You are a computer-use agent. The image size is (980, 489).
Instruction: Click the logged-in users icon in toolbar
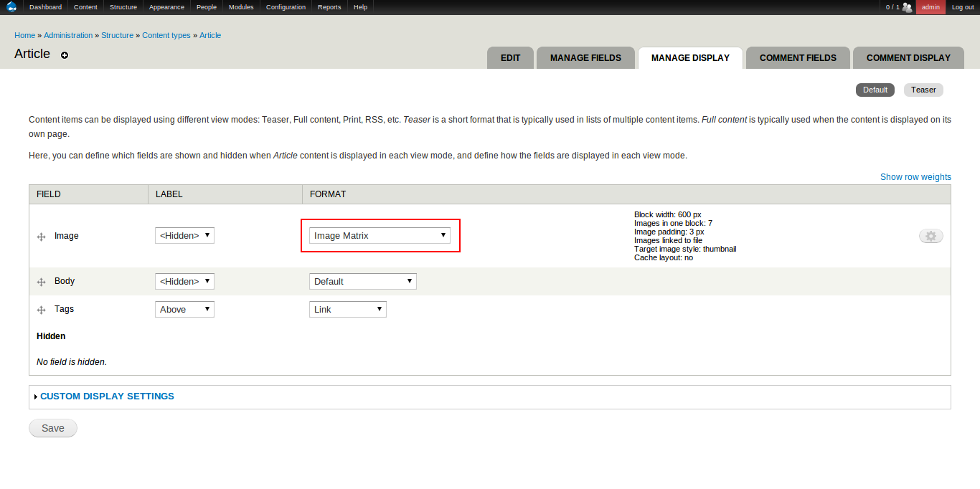[907, 7]
